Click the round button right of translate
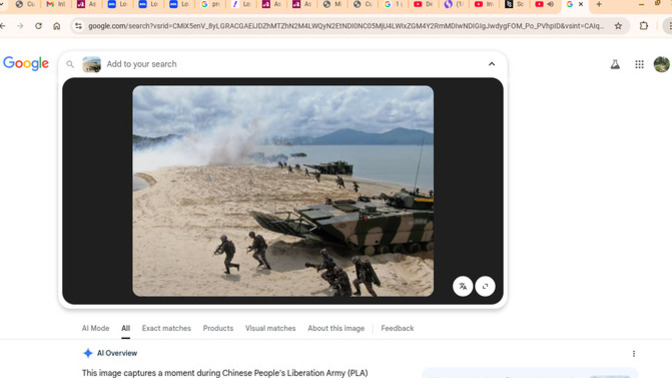This screenshot has height=378, width=672. coord(485,286)
